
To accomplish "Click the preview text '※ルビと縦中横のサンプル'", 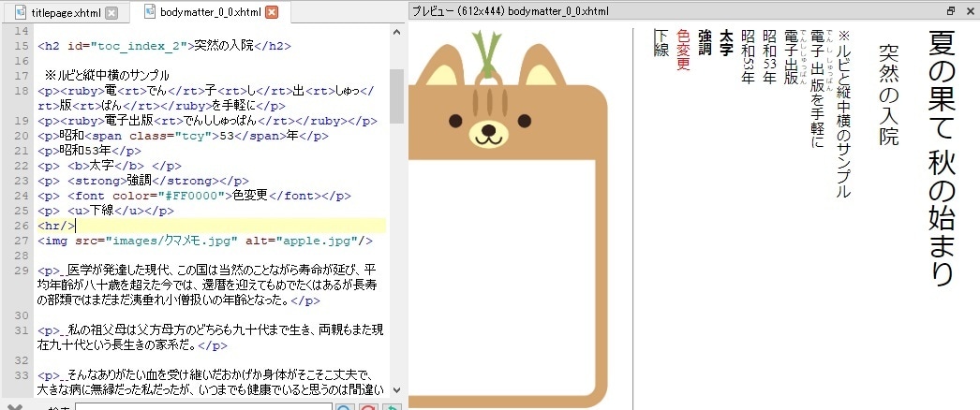I will click(843, 115).
